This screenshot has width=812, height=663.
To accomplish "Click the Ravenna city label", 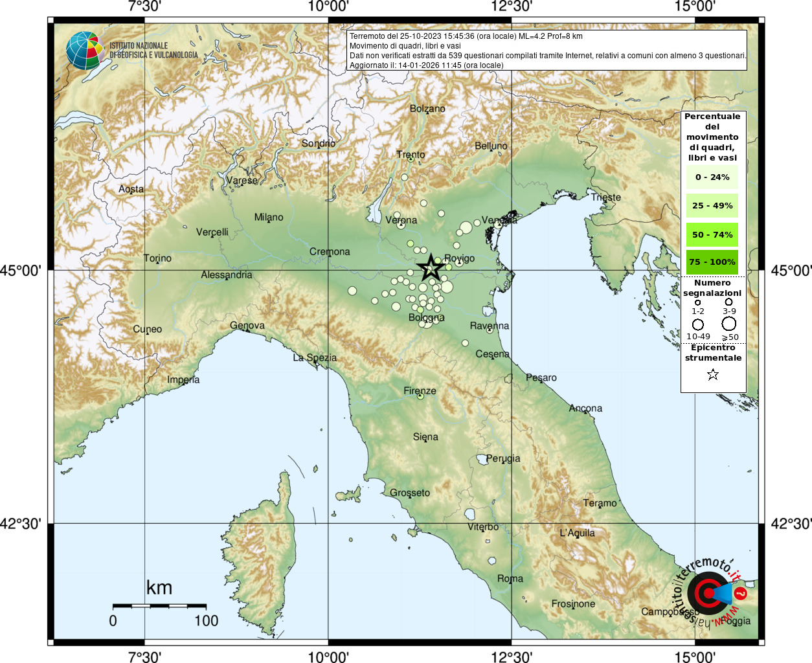I will (490, 325).
